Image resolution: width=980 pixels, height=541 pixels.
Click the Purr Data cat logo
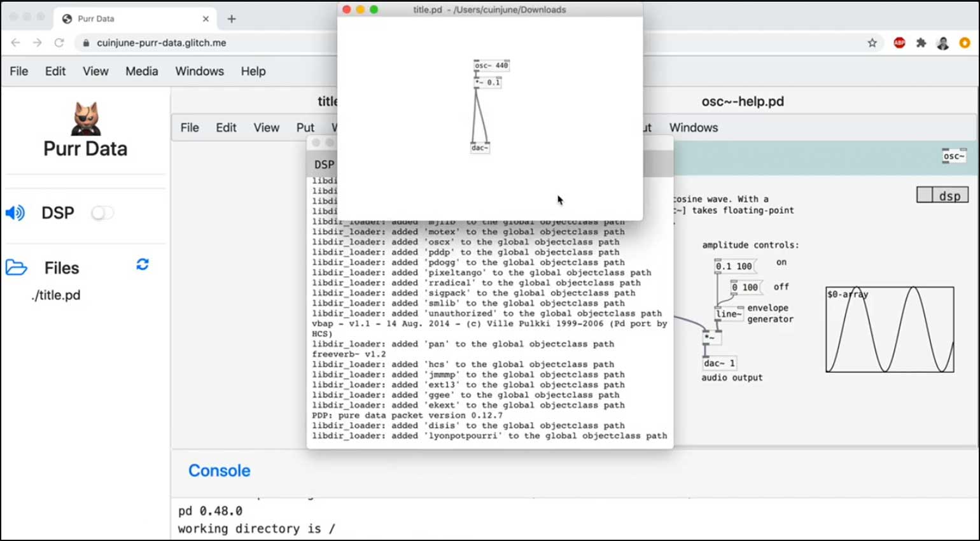click(85, 118)
